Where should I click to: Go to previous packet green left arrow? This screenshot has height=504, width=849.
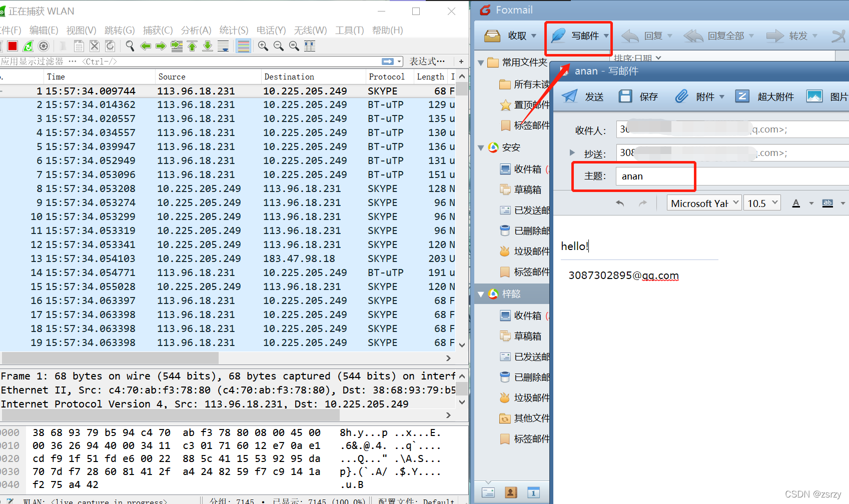point(146,46)
